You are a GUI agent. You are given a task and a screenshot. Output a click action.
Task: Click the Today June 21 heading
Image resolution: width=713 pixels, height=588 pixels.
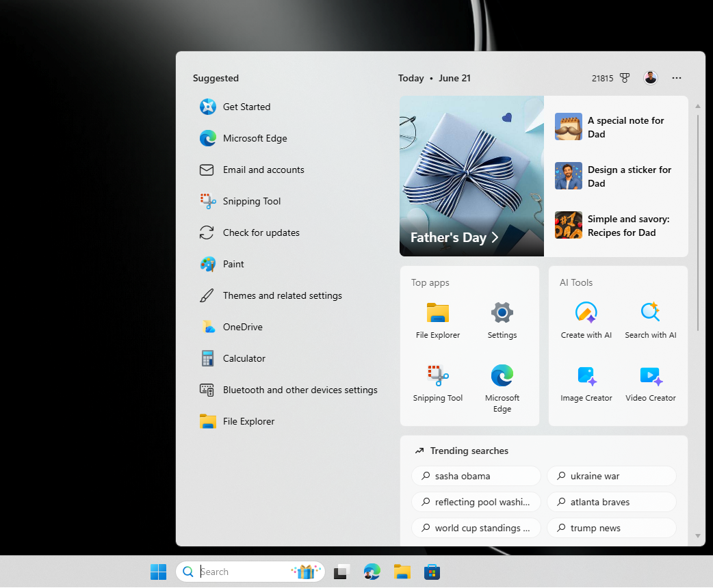(x=435, y=78)
